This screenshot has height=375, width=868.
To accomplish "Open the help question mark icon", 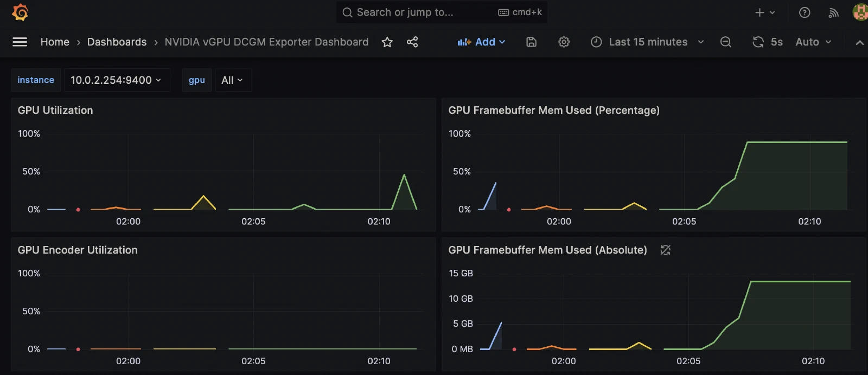I will [805, 12].
